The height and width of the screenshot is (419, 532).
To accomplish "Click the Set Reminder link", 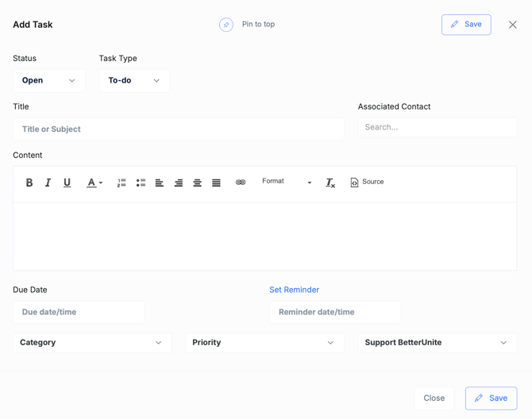I will (x=294, y=290).
